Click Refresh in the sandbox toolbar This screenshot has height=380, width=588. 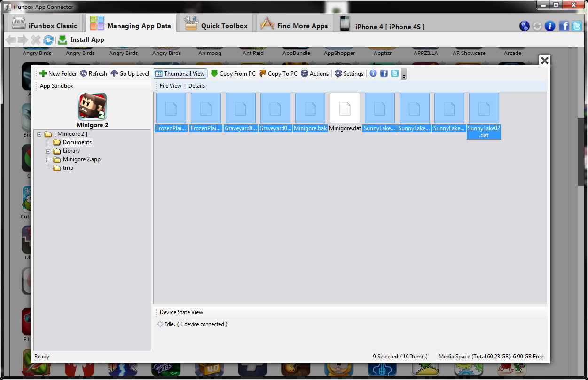pos(93,73)
